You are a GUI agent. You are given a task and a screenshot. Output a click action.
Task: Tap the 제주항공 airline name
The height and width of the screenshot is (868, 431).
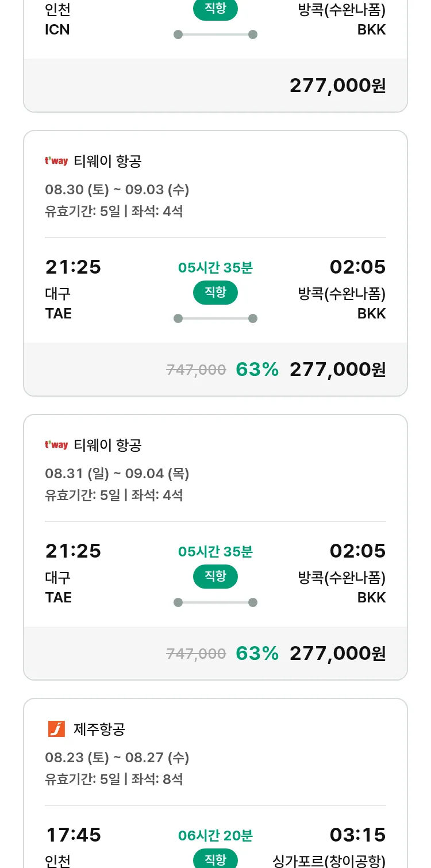click(x=99, y=729)
